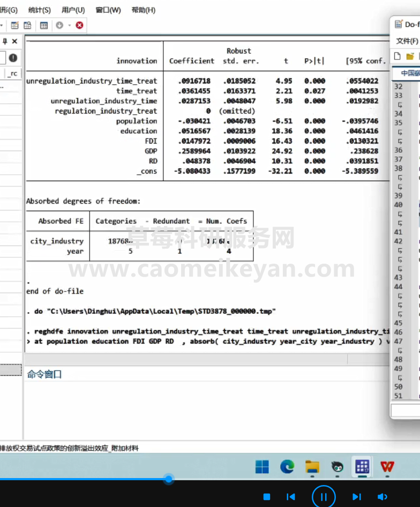Select the 中国碳 tab in Do-file Editor
The image size is (420, 507).
point(410,73)
